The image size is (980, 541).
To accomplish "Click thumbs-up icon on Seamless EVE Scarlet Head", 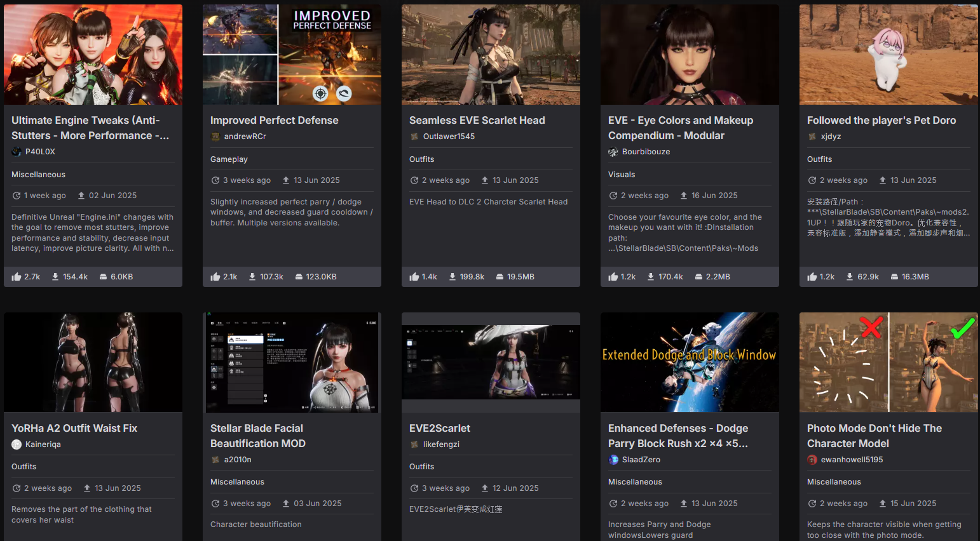I will tap(414, 277).
